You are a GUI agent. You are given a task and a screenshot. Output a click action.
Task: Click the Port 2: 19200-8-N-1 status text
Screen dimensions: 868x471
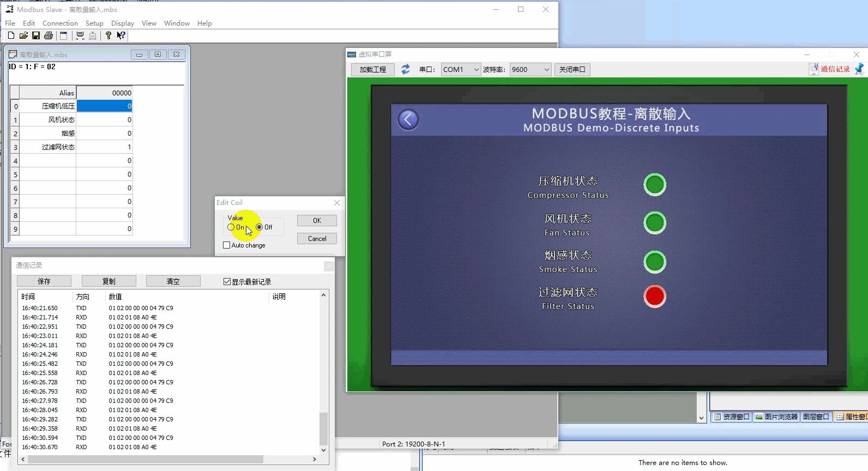point(413,444)
